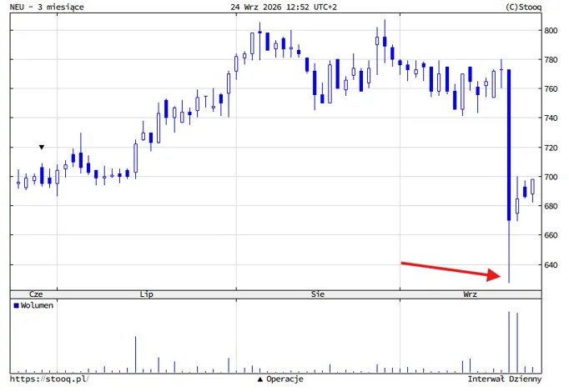Click the 800 price axis label
The image size is (569, 392).
[x=551, y=31]
